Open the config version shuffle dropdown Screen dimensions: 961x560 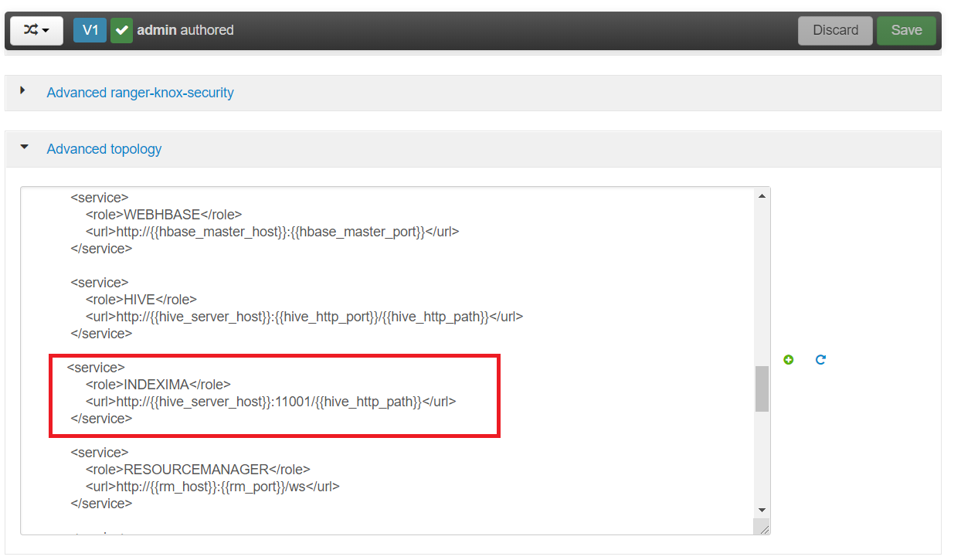36,30
